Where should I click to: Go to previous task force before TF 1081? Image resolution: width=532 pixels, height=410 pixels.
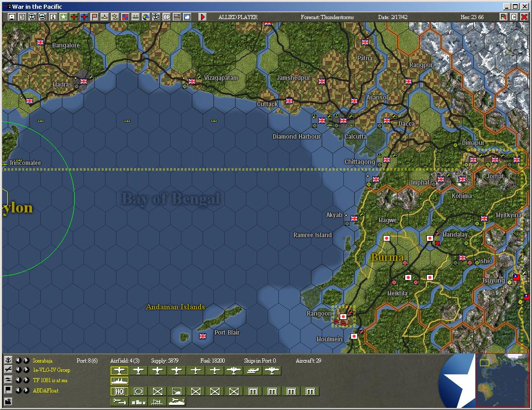tap(18, 380)
